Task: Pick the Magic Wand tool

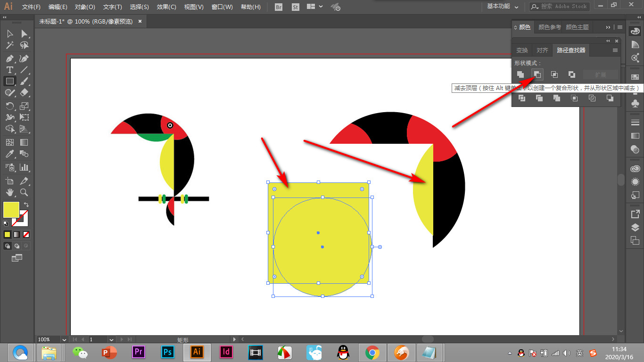Action: [9, 45]
